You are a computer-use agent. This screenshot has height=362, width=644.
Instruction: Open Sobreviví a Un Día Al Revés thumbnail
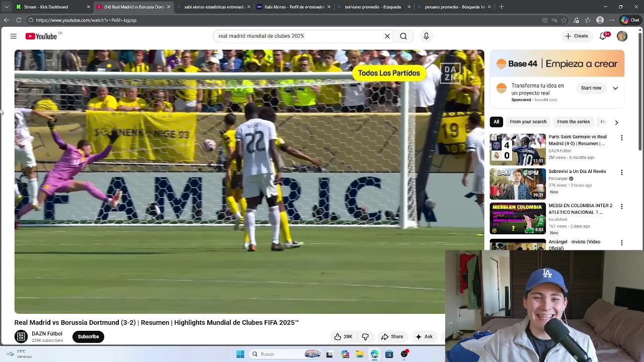[517, 184]
